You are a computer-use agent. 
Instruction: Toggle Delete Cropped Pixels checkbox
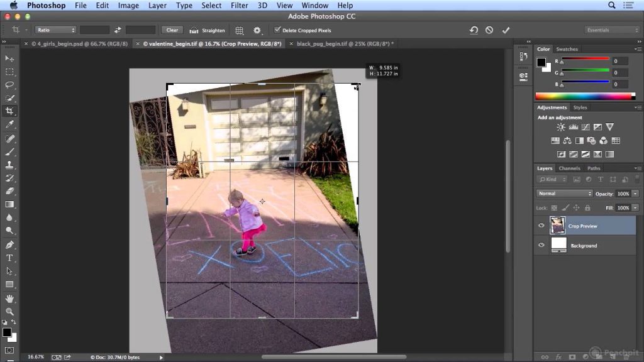(277, 30)
